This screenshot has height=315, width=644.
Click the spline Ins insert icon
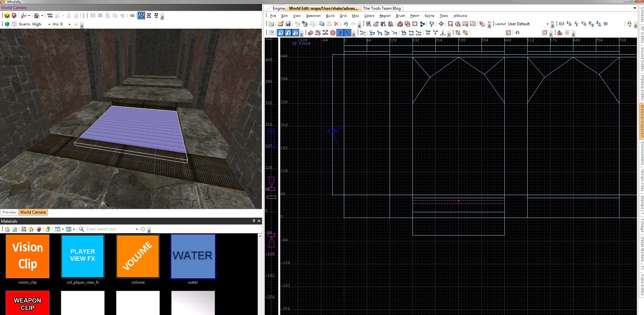(387, 33)
